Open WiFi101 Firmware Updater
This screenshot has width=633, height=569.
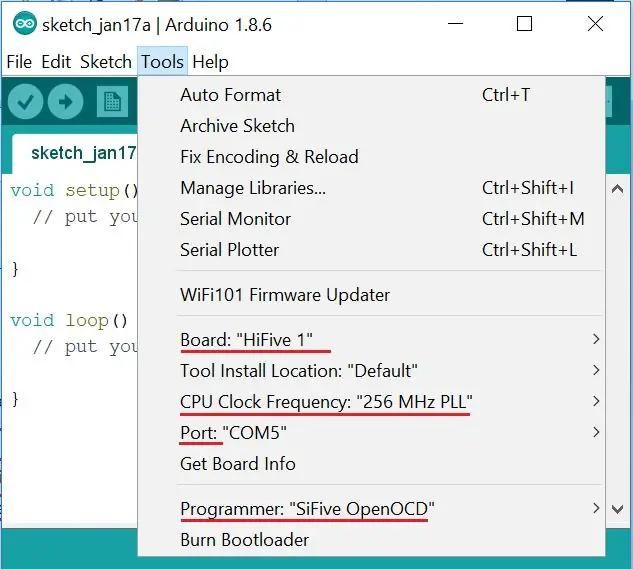pyautogui.click(x=371, y=295)
